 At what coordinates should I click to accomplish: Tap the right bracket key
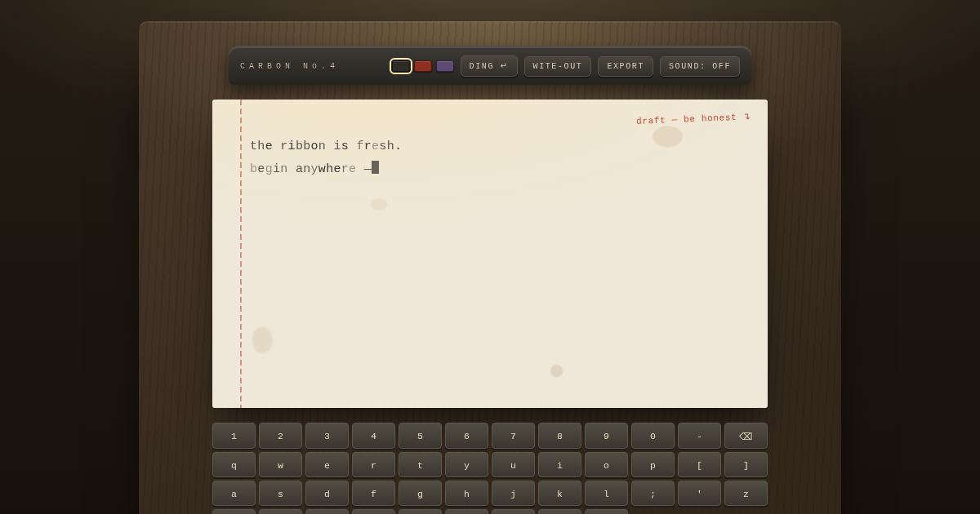click(746, 464)
